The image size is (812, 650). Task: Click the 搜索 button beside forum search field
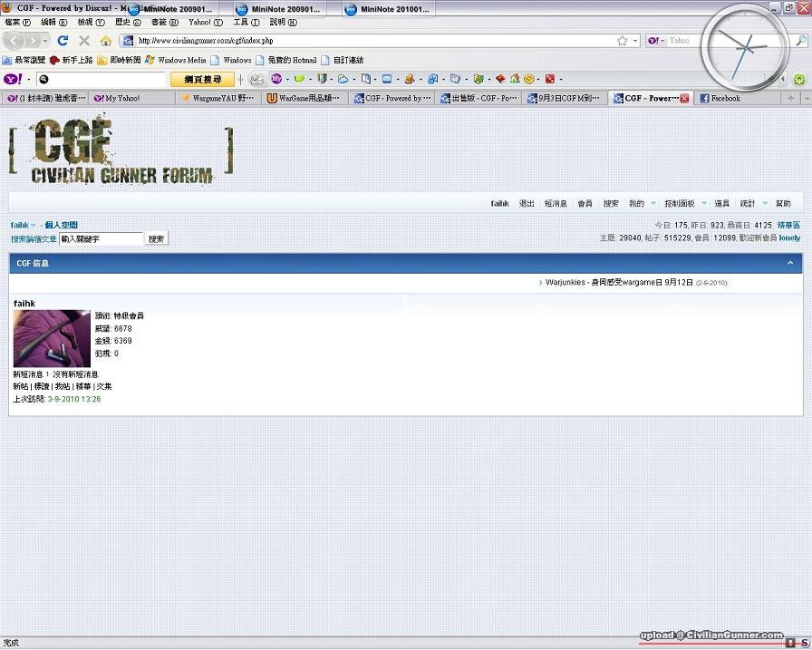coord(156,239)
